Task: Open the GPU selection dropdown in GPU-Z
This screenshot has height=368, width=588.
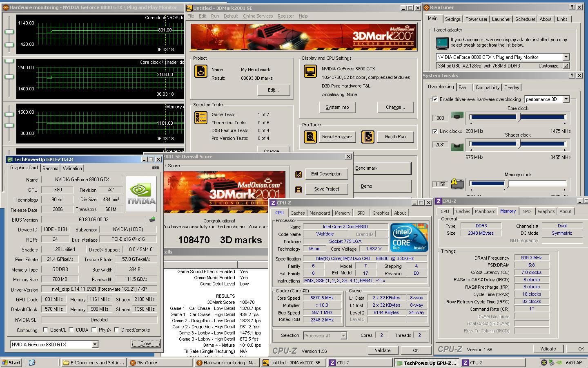Action: tap(95, 345)
